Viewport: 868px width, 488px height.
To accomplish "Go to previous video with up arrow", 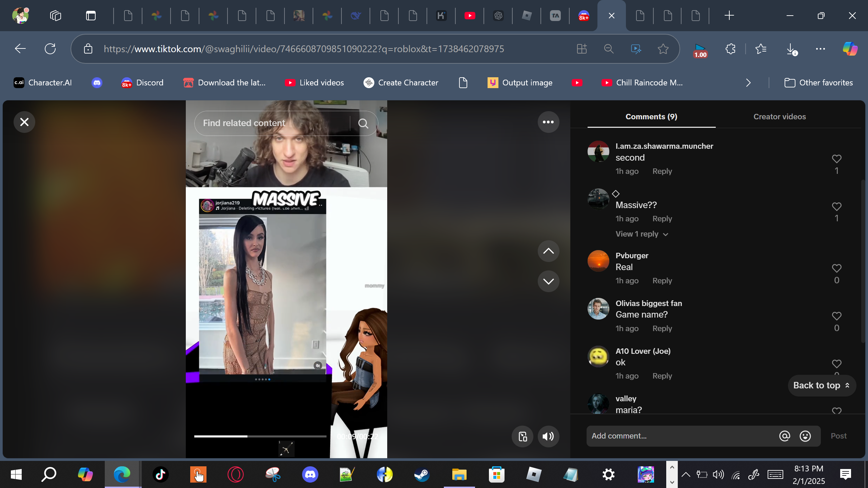I will [x=548, y=251].
